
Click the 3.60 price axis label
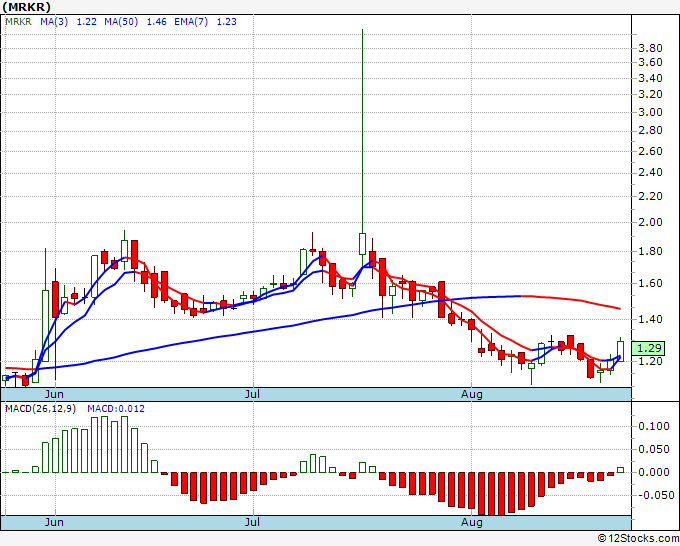[651, 62]
